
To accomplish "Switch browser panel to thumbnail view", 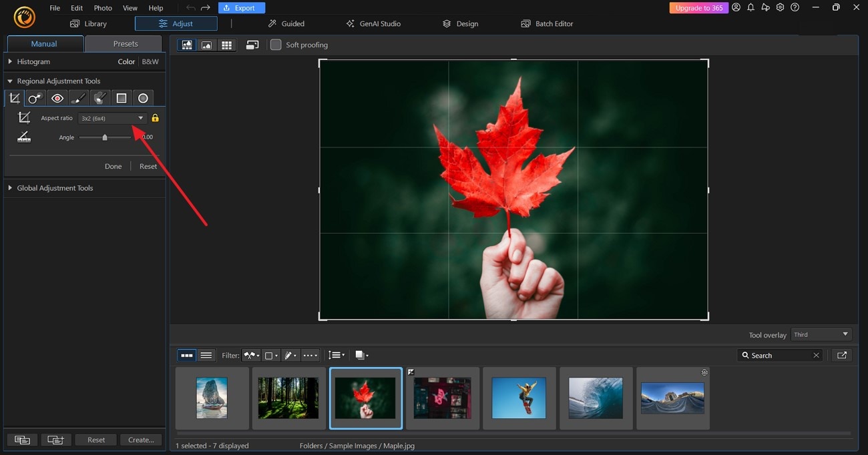I will pyautogui.click(x=187, y=356).
